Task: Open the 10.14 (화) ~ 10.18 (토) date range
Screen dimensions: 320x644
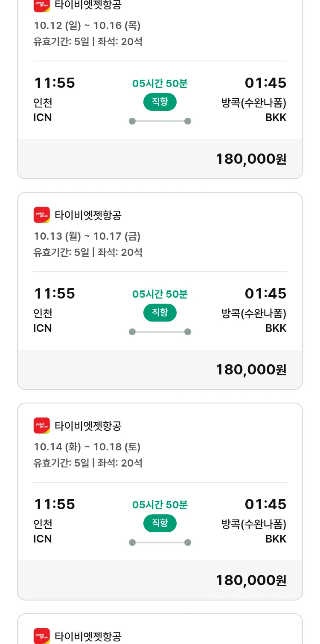Action: pyautogui.click(x=87, y=447)
